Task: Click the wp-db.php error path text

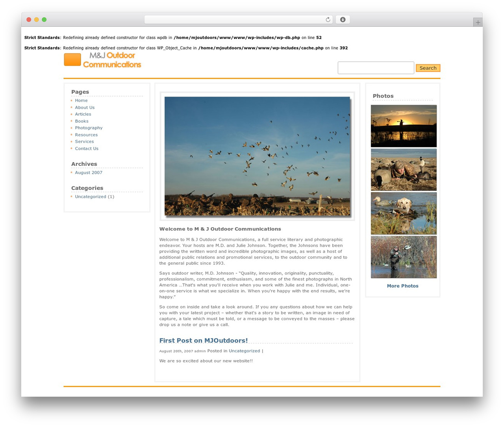Action: [237, 38]
